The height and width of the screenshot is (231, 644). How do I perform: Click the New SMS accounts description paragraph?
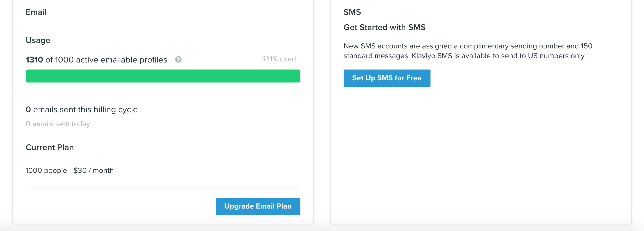pos(468,51)
